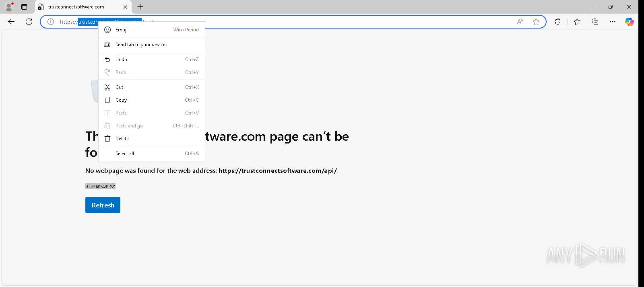The height and width of the screenshot is (287, 644).
Task: Choose Send tab to your devices
Action: click(152, 45)
